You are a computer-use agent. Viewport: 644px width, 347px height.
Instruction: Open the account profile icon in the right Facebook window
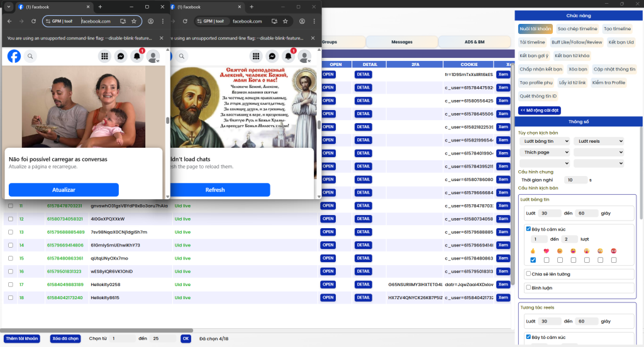pyautogui.click(x=305, y=57)
